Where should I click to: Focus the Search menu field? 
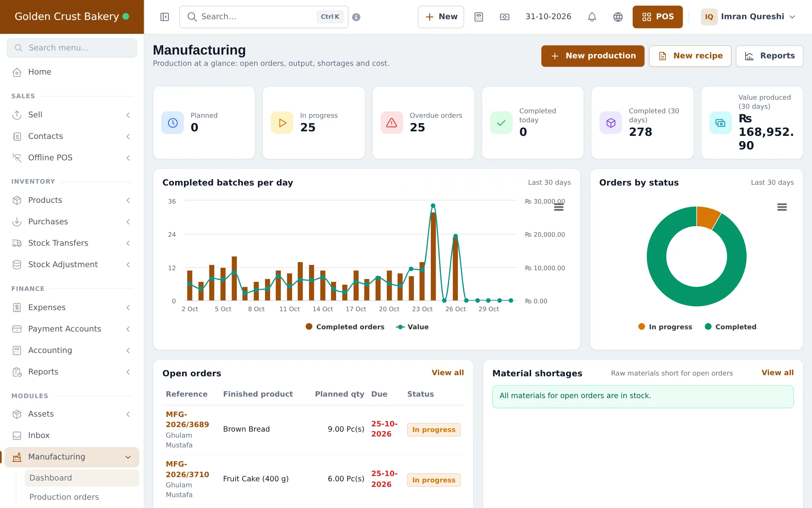pos(71,48)
